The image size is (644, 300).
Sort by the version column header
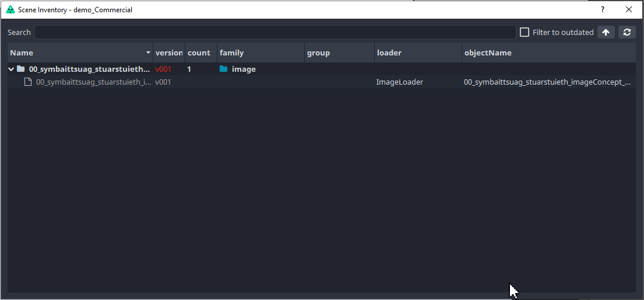(169, 53)
